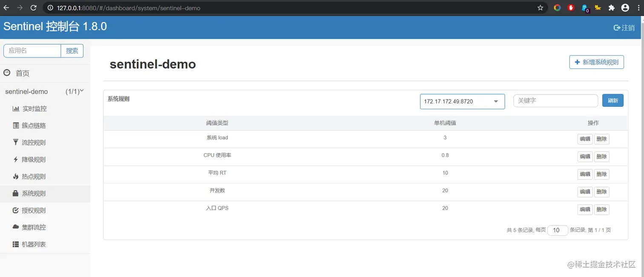Click the 搜索 button
Viewport: 644px width, 277px height.
click(x=72, y=51)
